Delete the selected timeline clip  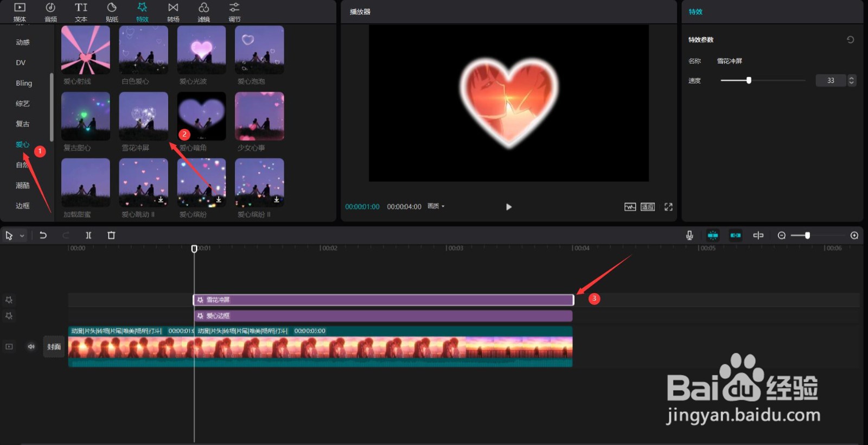pyautogui.click(x=111, y=235)
